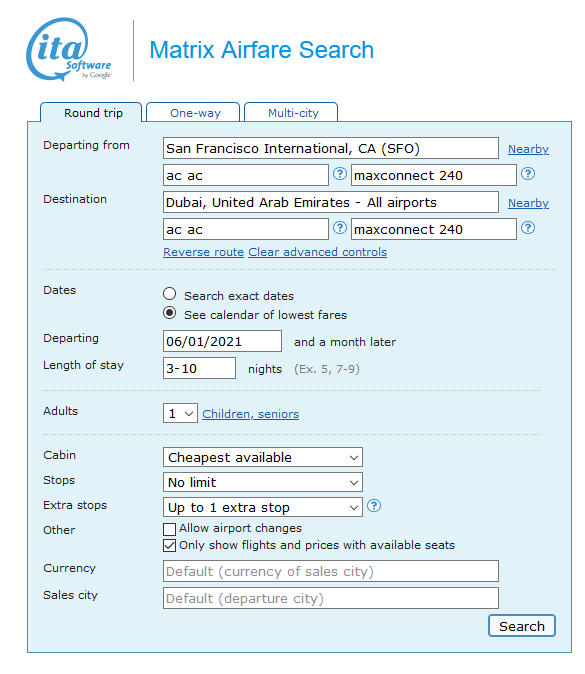
Task: Click the Search button
Action: click(x=522, y=626)
